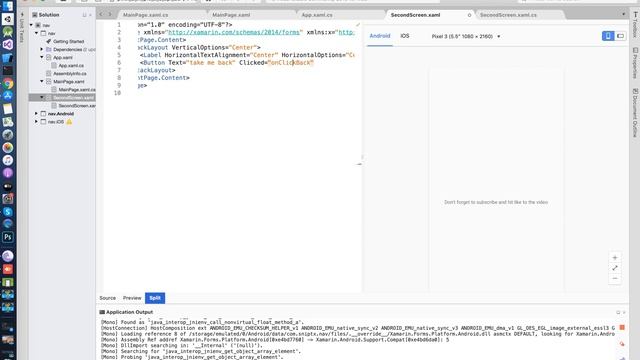This screenshot has width=640, height=360.
Task: Open the Toolbox side pad
Action: point(635,24)
